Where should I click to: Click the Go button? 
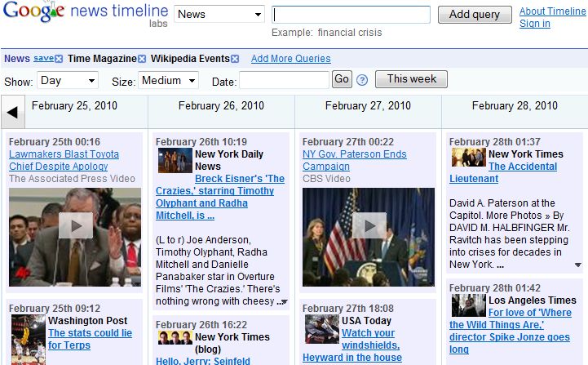point(342,79)
